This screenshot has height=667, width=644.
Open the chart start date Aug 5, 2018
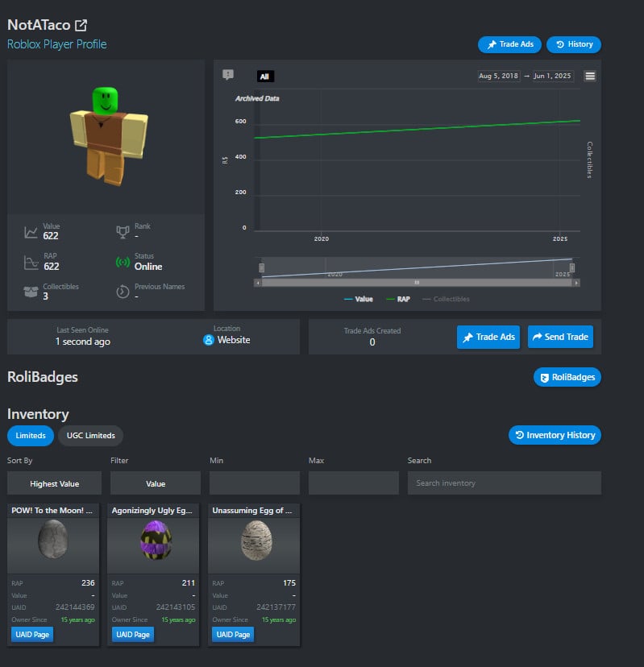(x=498, y=76)
